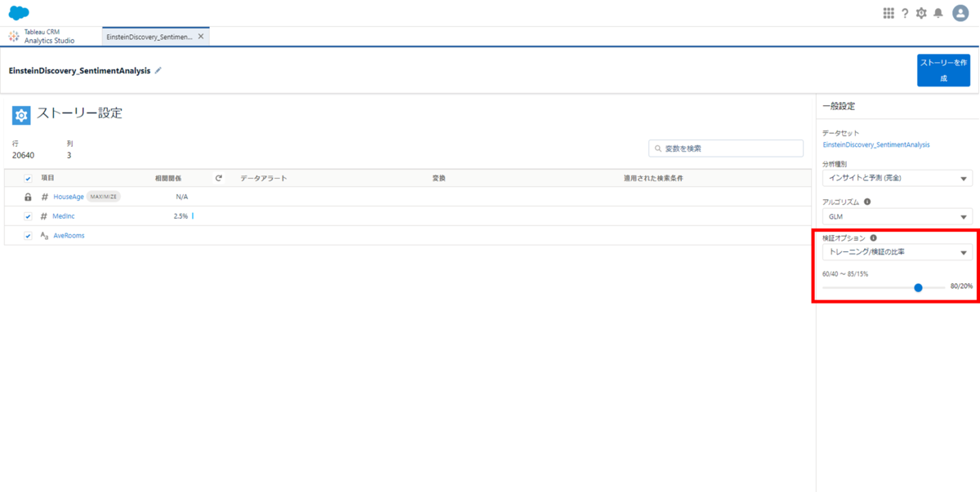Click the 一般設定 panel heading
The width and height of the screenshot is (980, 492).
pyautogui.click(x=839, y=106)
